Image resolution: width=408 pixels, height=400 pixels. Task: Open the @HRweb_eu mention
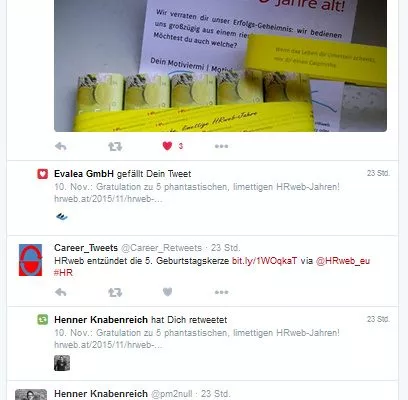tap(343, 261)
